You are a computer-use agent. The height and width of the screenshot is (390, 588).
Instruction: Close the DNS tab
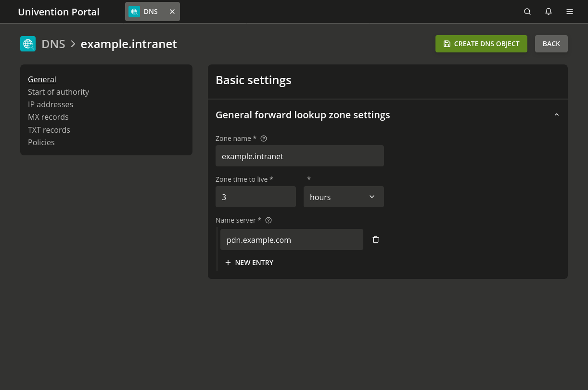tap(172, 12)
